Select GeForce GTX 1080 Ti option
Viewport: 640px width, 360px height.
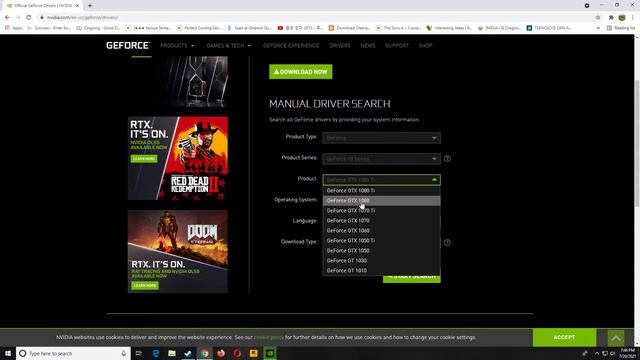click(x=381, y=191)
